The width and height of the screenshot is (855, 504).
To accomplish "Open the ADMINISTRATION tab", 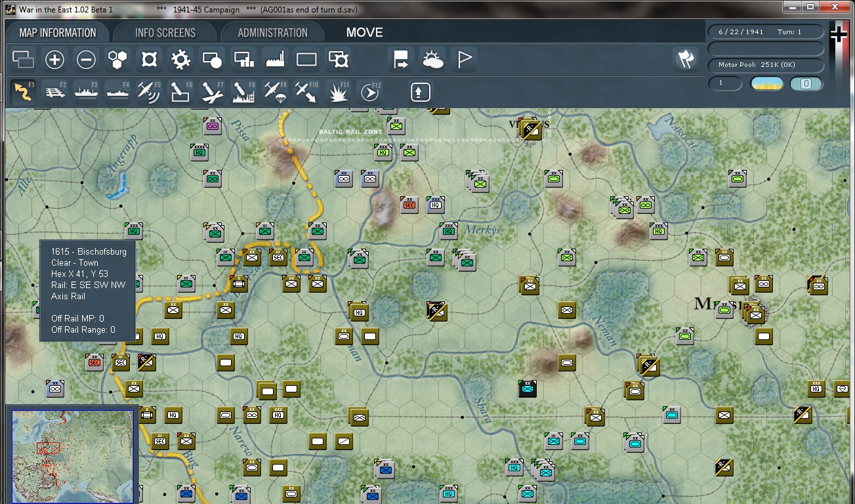I will coord(272,33).
